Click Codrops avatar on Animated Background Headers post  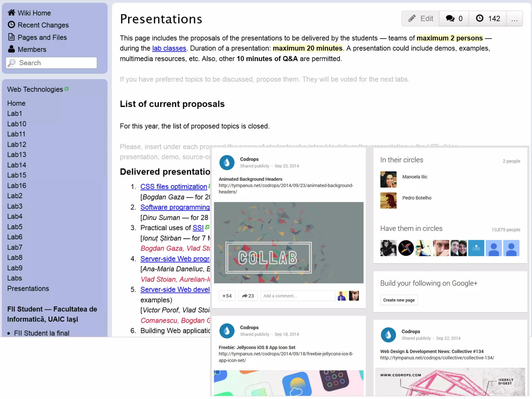tap(227, 163)
